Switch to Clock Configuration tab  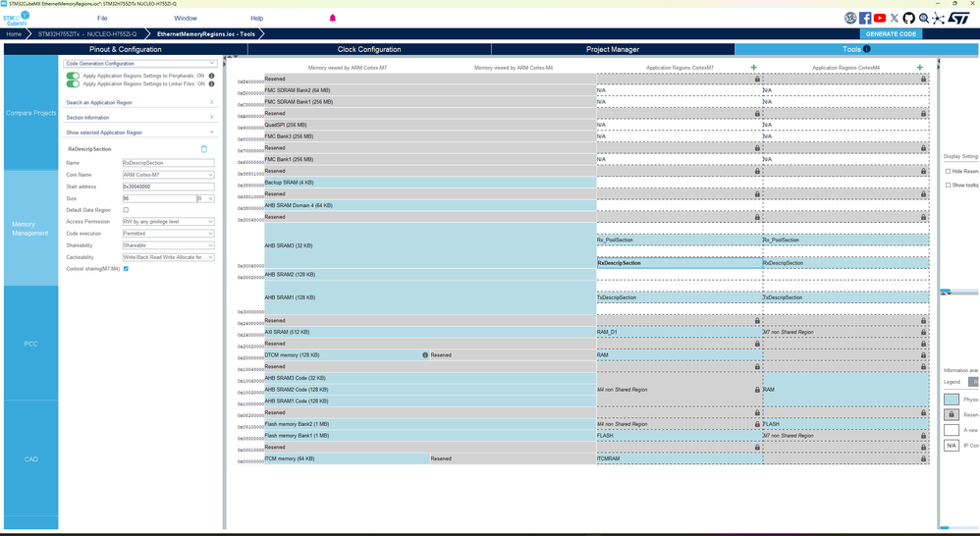click(369, 49)
